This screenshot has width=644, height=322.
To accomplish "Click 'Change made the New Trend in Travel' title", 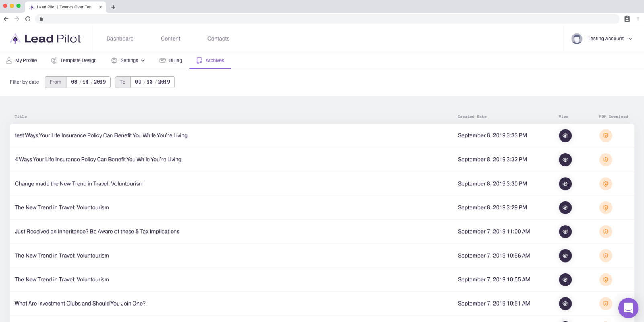I will 79,184.
